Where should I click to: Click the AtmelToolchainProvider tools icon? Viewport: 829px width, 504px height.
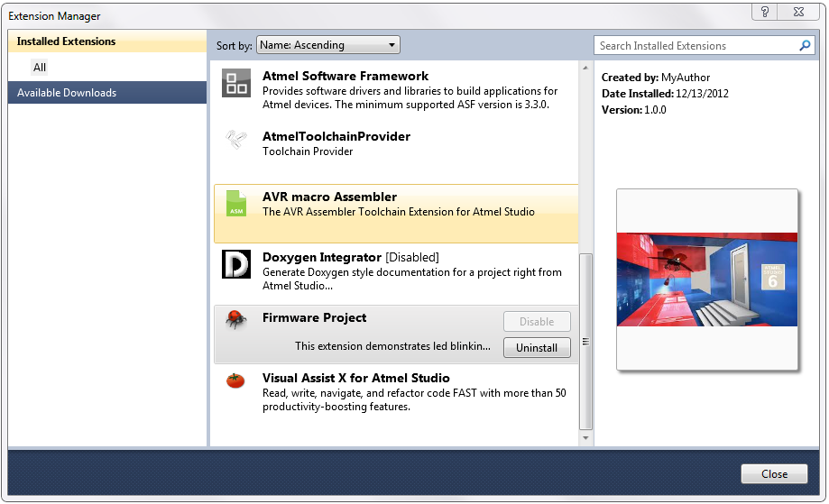[x=235, y=140]
